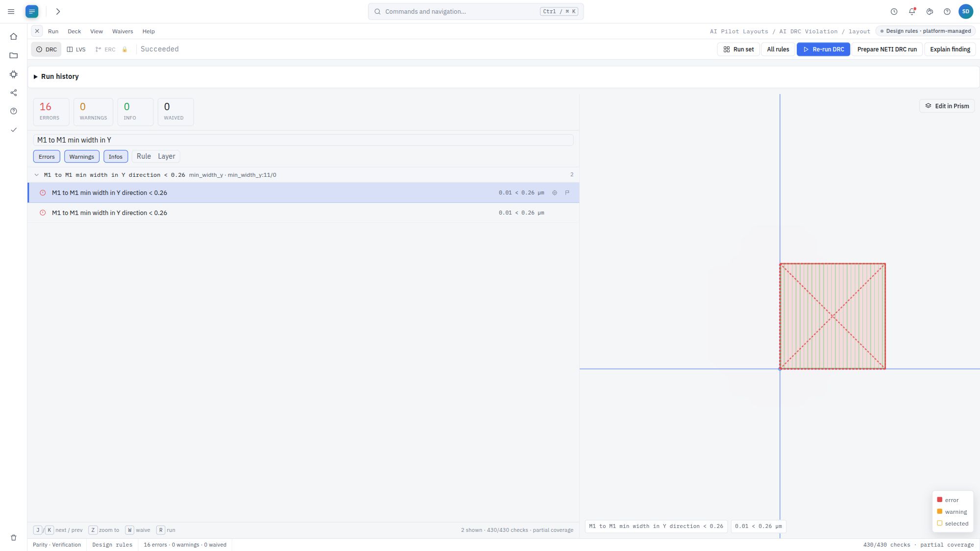Click the blue document app icon
Viewport: 980px width, 551px height.
[x=32, y=11]
